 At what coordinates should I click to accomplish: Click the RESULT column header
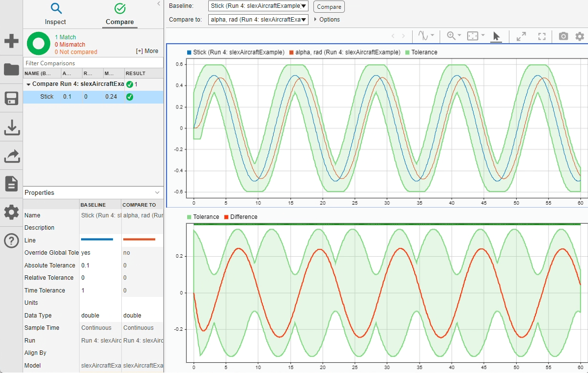[x=144, y=74]
